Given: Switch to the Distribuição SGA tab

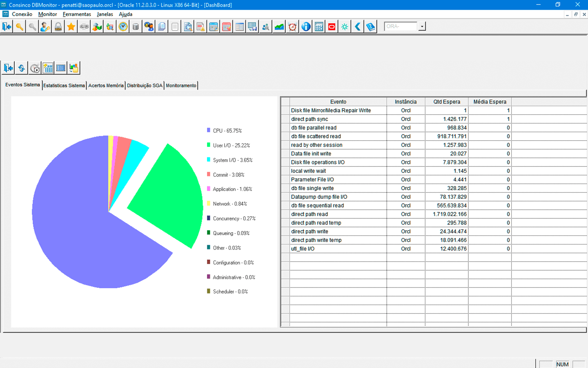Looking at the screenshot, I should pyautogui.click(x=145, y=85).
